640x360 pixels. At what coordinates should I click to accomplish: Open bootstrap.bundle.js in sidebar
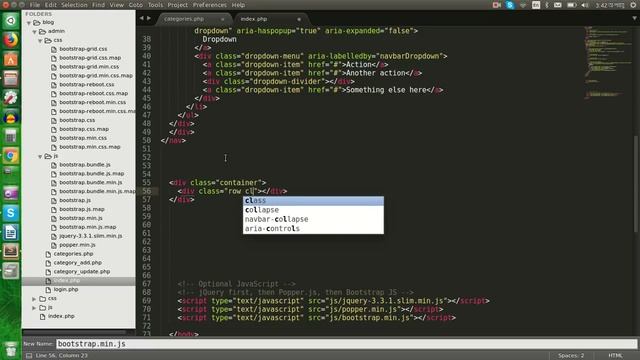click(x=85, y=165)
